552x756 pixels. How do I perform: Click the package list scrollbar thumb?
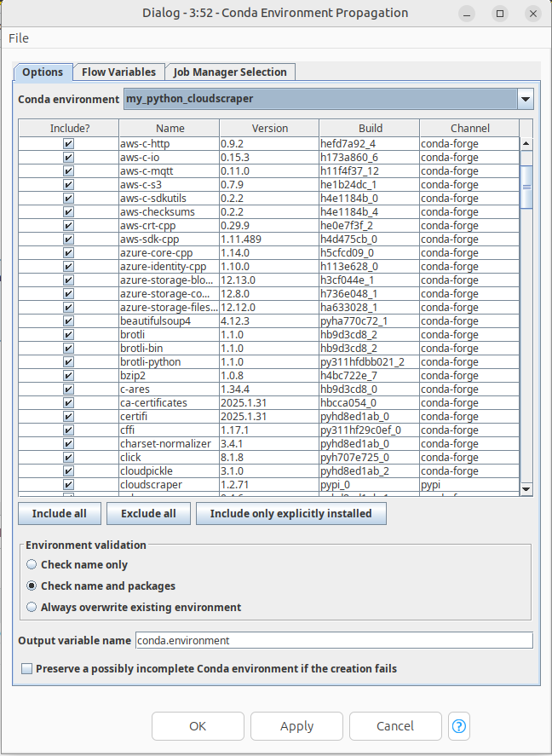coord(526,187)
